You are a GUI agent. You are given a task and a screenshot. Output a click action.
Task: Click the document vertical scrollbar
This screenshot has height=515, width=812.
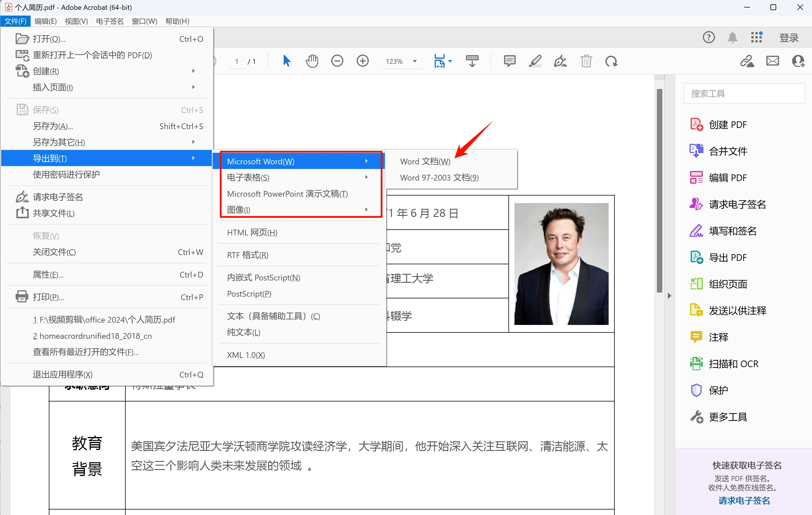(x=659, y=191)
